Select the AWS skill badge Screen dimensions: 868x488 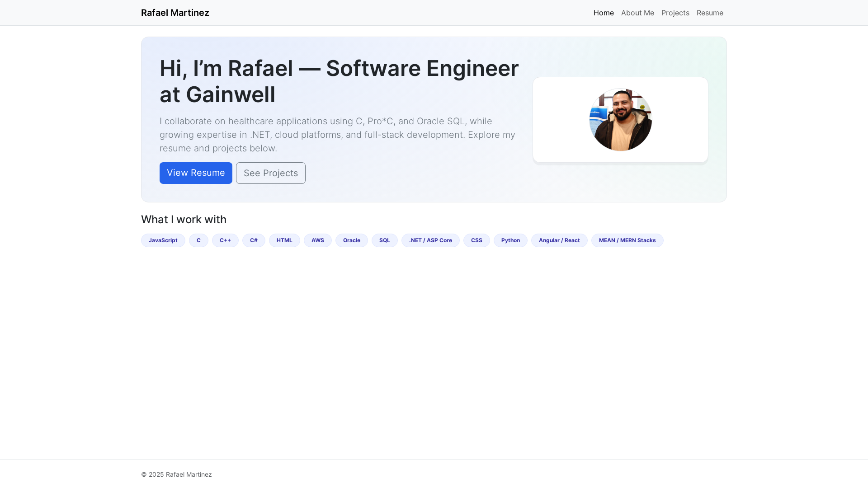click(x=318, y=240)
